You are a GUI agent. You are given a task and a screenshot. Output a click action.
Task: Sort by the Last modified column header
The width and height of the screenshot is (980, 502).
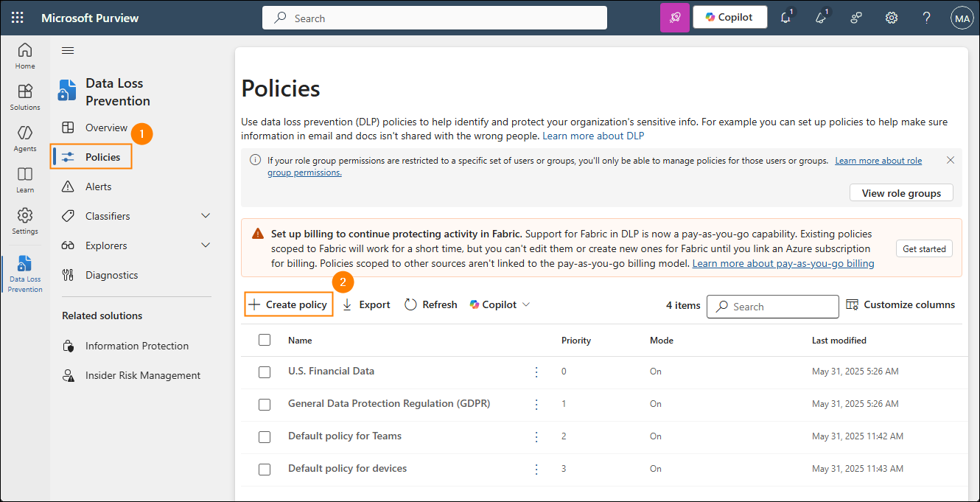click(x=839, y=341)
